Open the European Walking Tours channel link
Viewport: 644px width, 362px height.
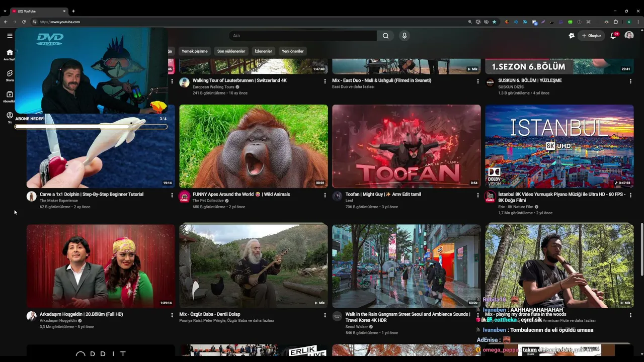[x=213, y=87]
